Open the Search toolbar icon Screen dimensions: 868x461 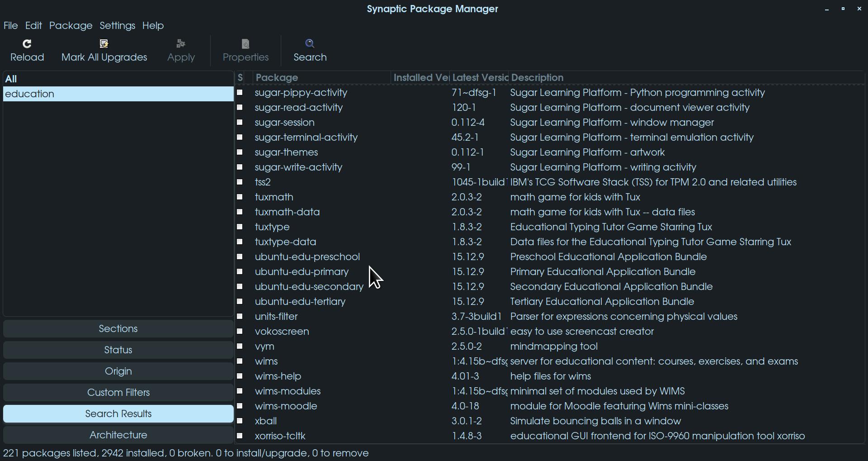[310, 44]
